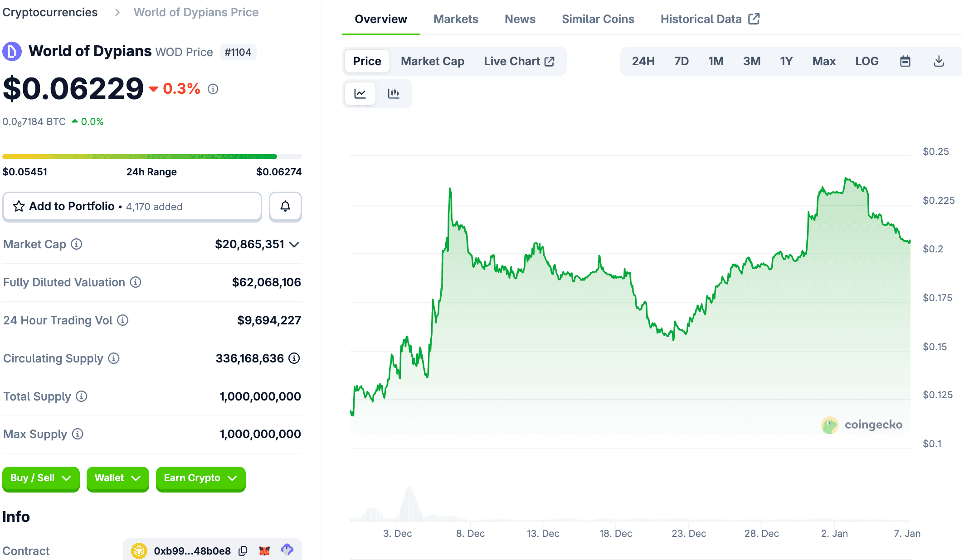This screenshot has height=560, width=964.
Task: Toggle LOG scale on chart
Action: 867,61
